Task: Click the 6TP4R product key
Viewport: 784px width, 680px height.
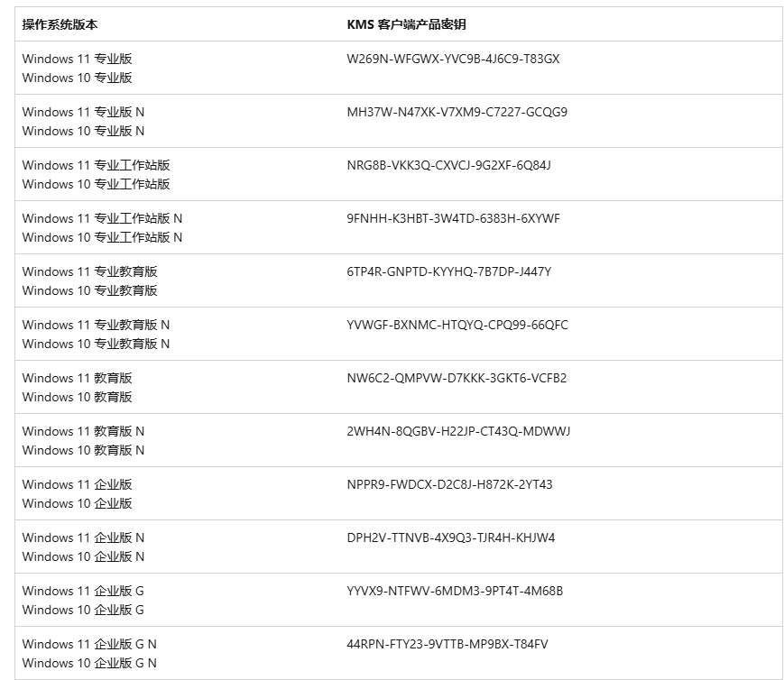Action: click(x=448, y=271)
